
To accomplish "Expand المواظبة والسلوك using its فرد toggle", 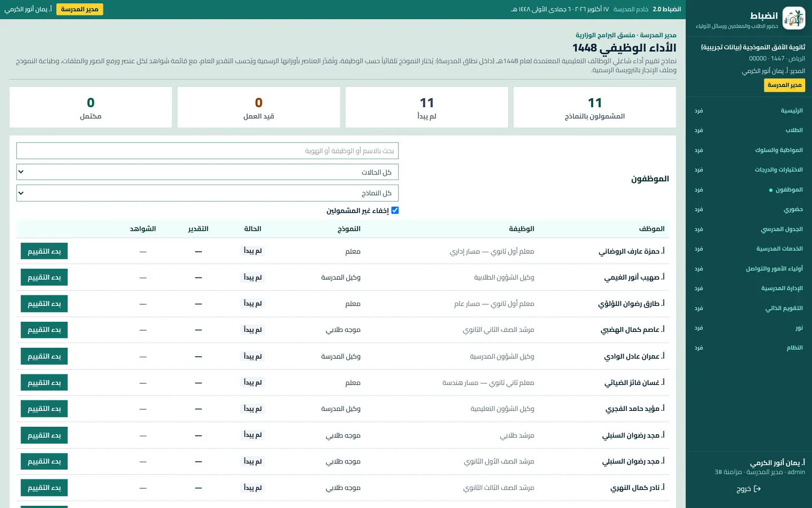I will coord(699,150).
